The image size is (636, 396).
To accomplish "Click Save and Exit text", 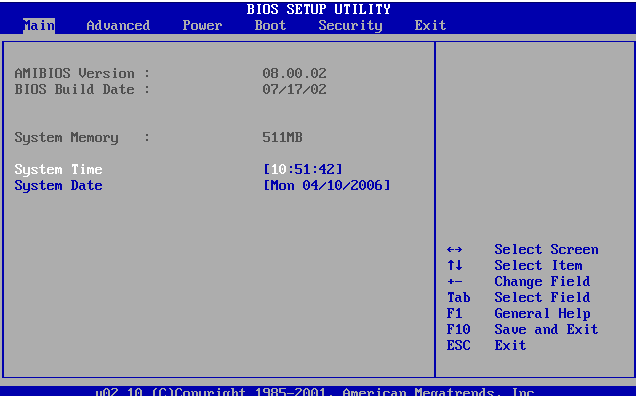I will [546, 329].
